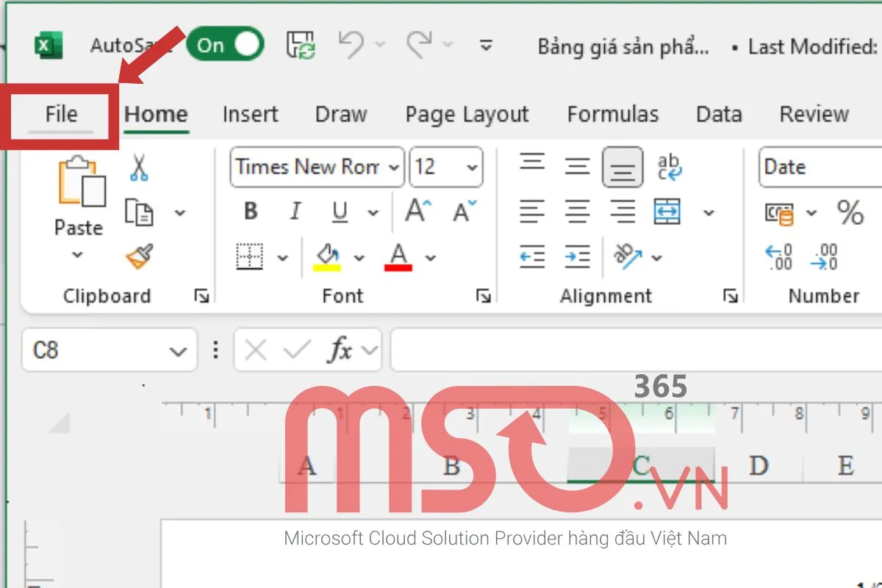This screenshot has width=882, height=588.
Task: Click Increase Font Size icon
Action: tap(418, 212)
